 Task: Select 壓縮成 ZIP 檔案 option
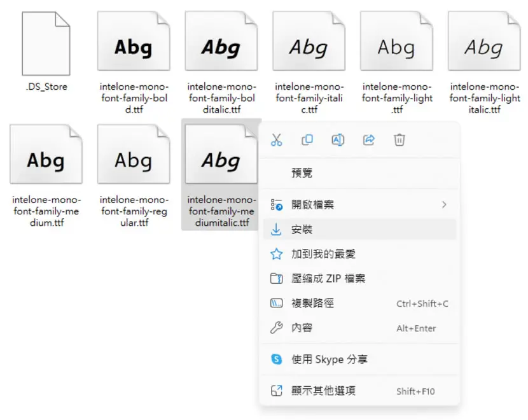359,279
